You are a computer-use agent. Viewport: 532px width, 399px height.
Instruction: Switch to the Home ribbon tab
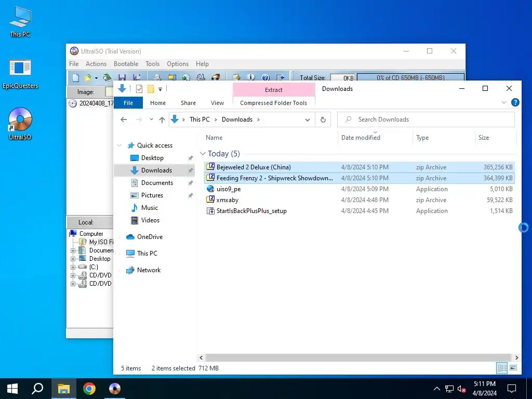tap(158, 103)
